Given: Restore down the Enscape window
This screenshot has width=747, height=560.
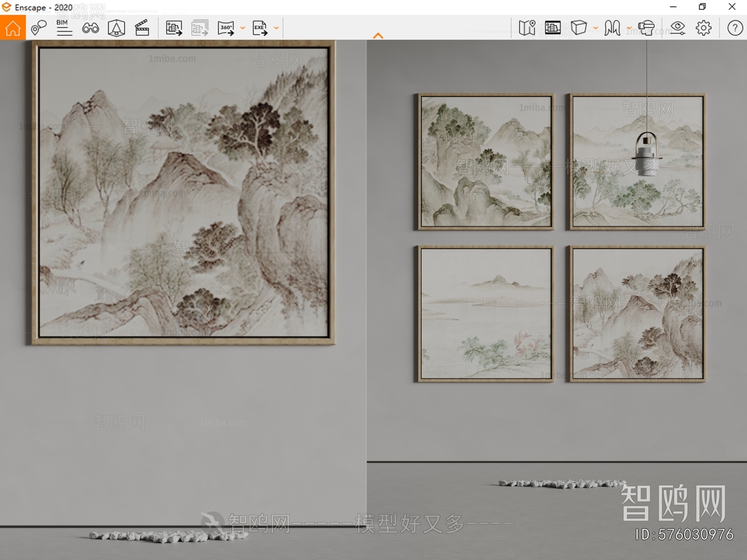Looking at the screenshot, I should pos(702,7).
